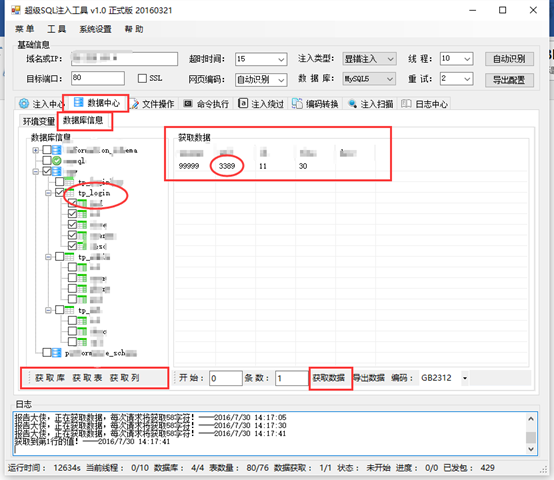
Task: Open the 注入类型 dropdown
Action: point(369,59)
